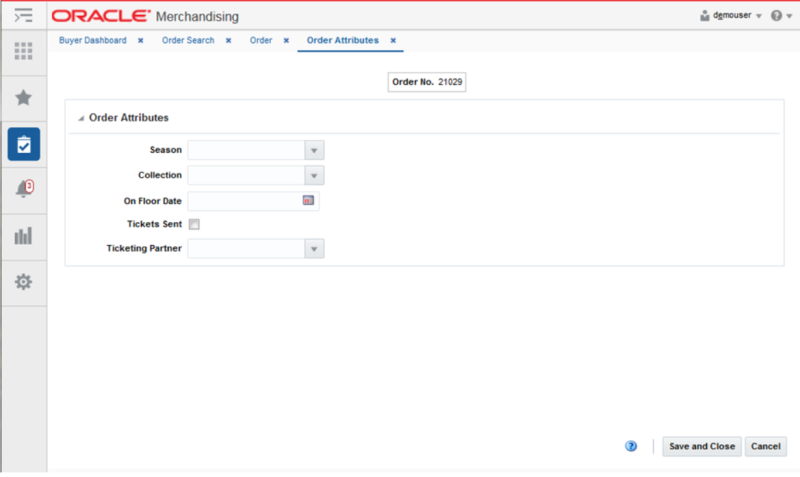
Task: Click the Order No. 21029 value
Action: [x=450, y=82]
